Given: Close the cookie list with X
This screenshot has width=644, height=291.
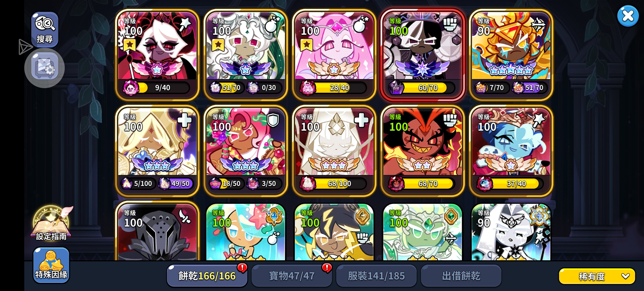Looking at the screenshot, I should (x=628, y=16).
